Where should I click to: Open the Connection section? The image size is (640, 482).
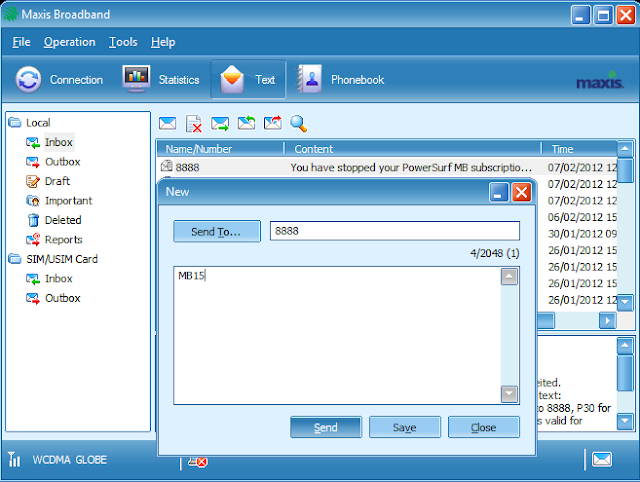pyautogui.click(x=59, y=80)
